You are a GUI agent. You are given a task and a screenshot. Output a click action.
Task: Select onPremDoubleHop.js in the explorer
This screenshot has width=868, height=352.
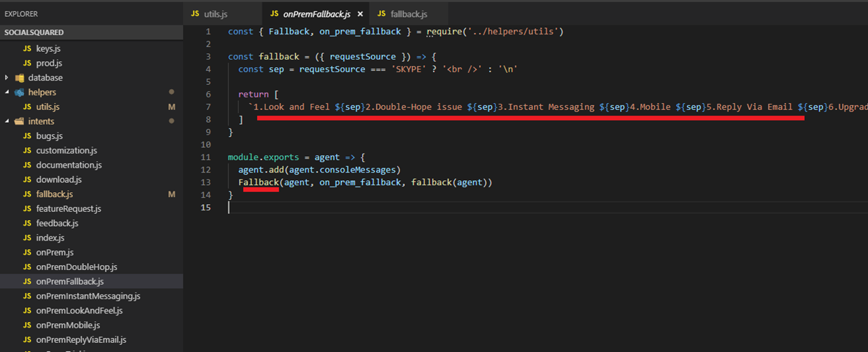pyautogui.click(x=76, y=267)
